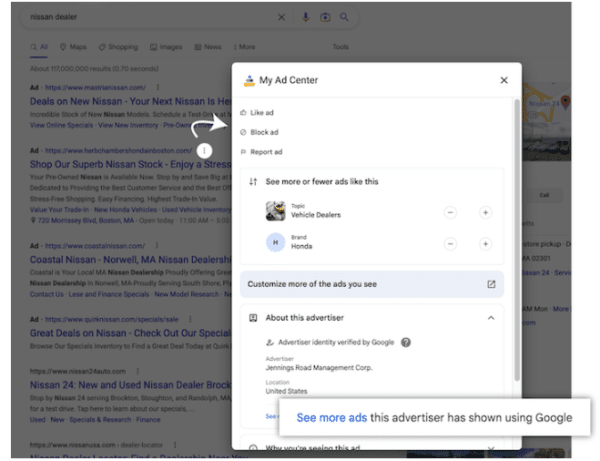Screen dimensions: 600x461
Task: Switch to the Shopping tab
Action: coord(118,47)
